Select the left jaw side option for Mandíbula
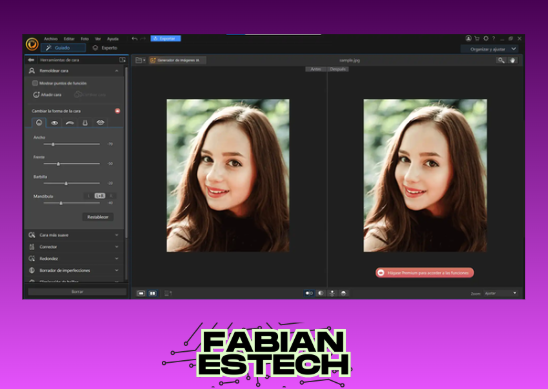 (88, 196)
